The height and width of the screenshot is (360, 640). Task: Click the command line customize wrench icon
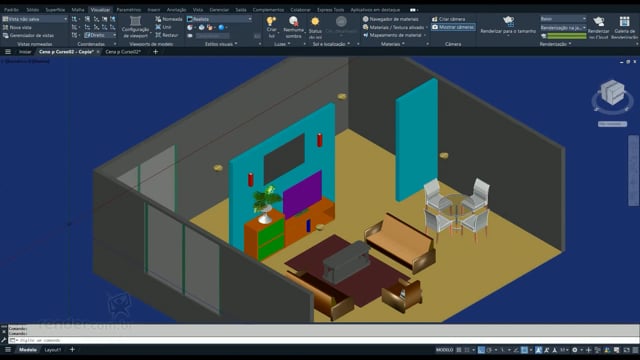4,340
